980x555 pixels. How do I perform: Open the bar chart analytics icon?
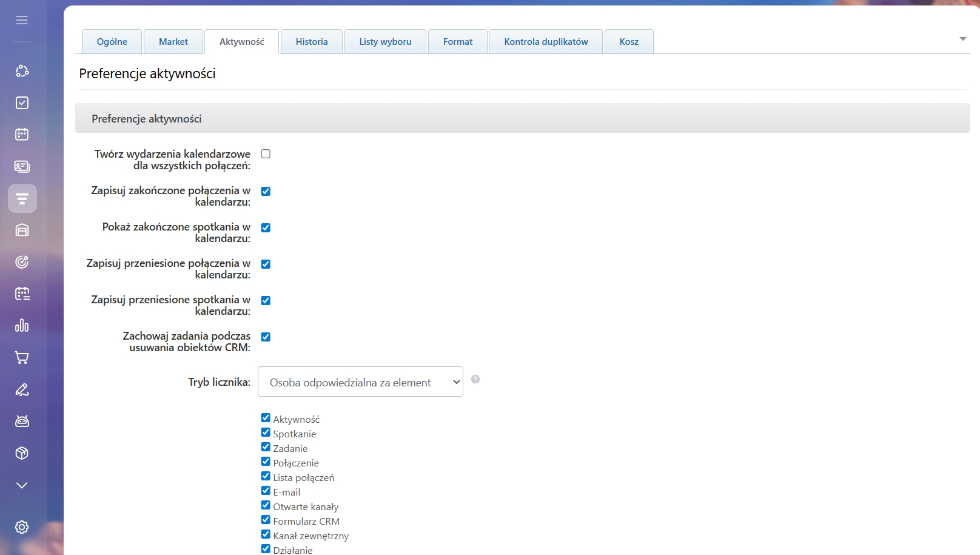[22, 326]
